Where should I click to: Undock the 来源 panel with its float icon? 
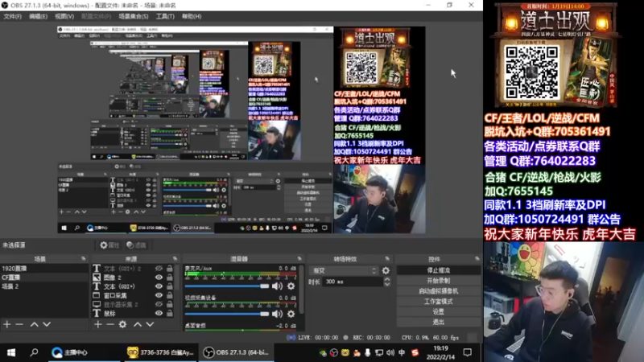coord(175,259)
